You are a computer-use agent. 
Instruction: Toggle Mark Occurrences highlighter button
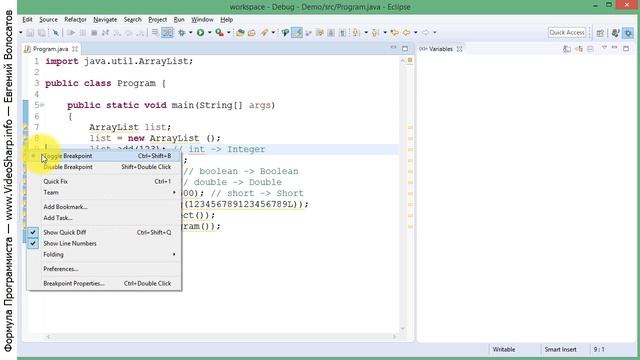coord(297,33)
